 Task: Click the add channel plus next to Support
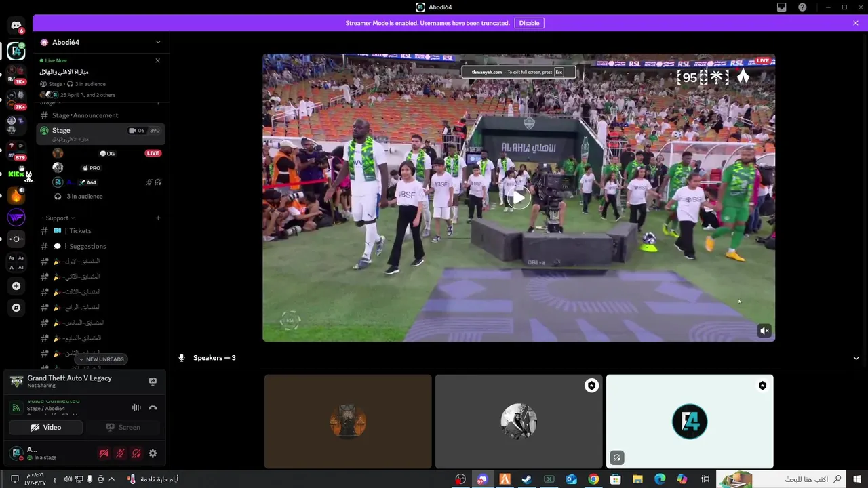[x=158, y=218]
